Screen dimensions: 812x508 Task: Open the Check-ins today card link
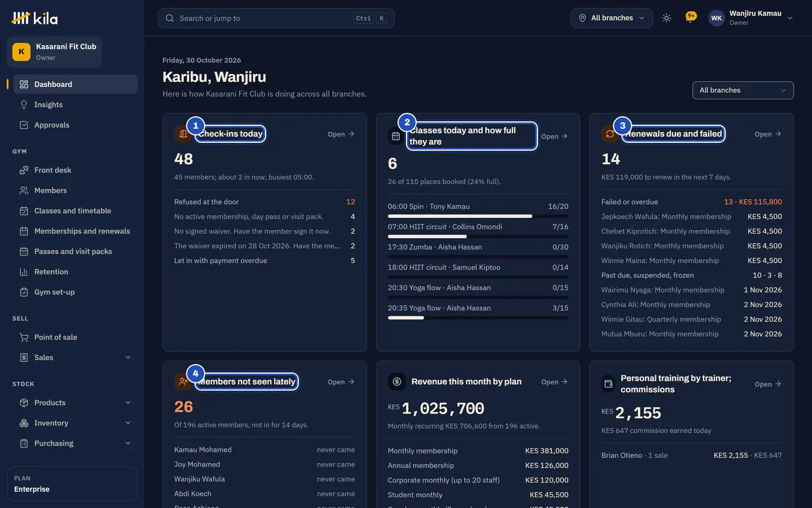point(341,134)
